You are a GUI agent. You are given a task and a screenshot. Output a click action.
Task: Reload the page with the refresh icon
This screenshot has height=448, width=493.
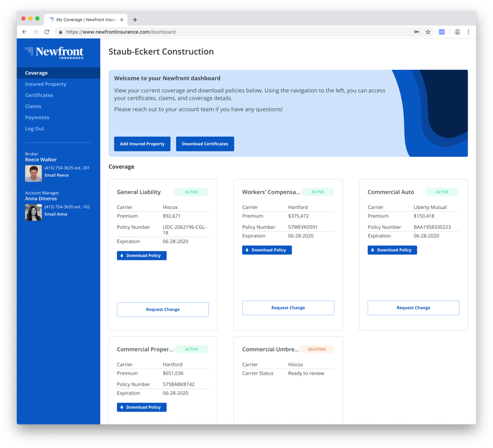point(47,32)
